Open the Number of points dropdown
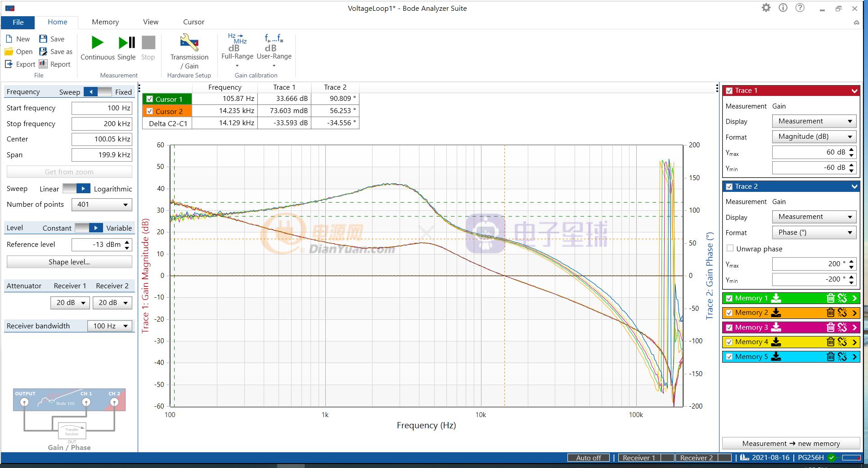Screen dimensions: 868x468 [x=102, y=204]
